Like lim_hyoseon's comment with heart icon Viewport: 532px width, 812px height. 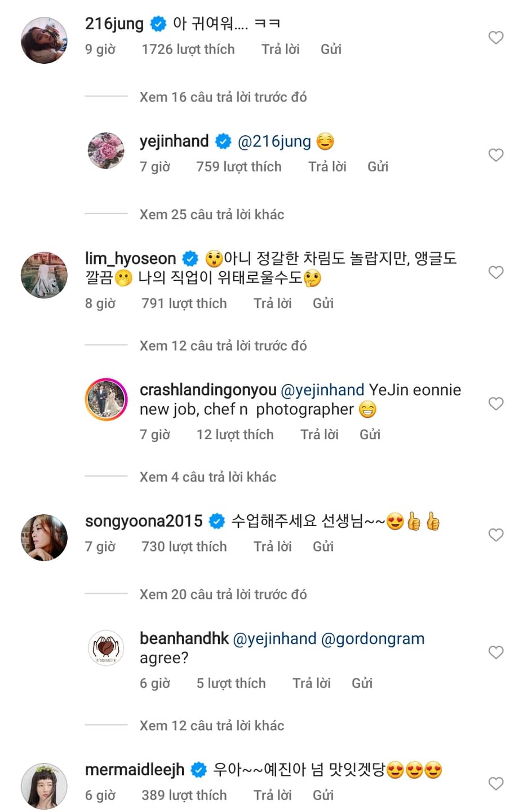pos(495,272)
